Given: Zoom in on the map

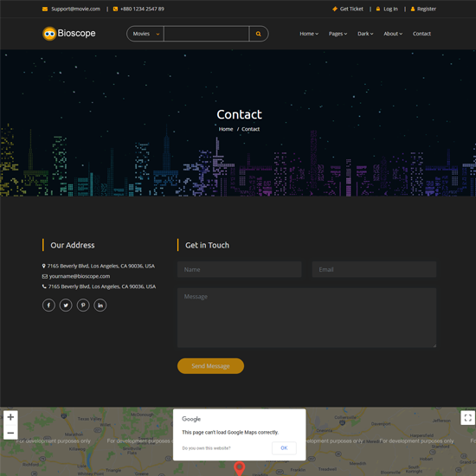Looking at the screenshot, I should [10, 417].
